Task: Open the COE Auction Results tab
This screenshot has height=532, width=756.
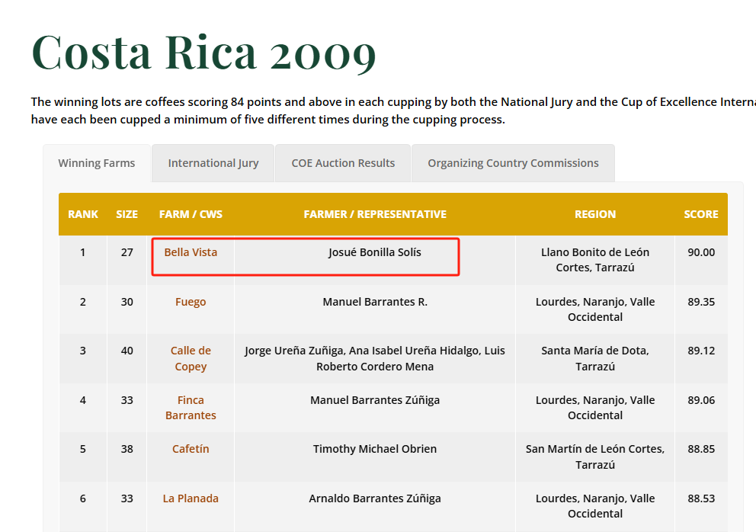Action: point(343,163)
